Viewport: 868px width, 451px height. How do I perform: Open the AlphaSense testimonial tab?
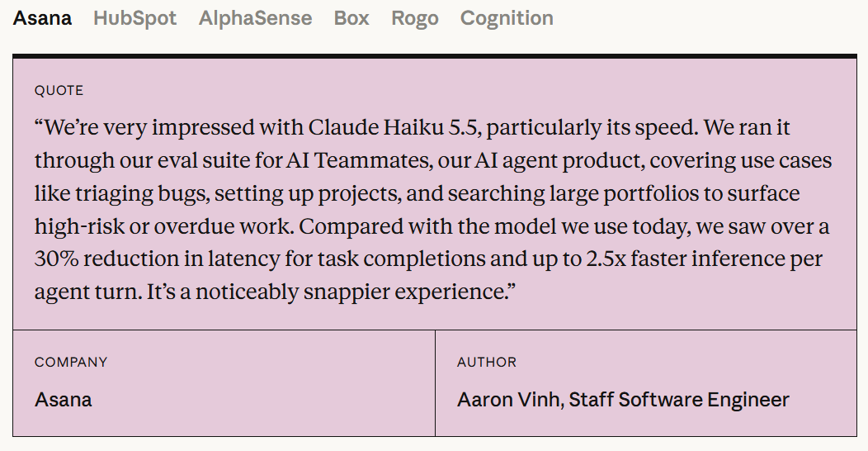[x=255, y=18]
